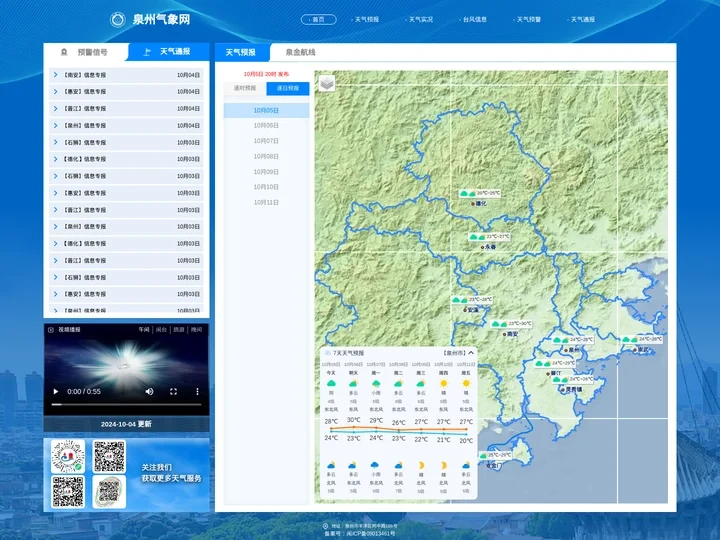Switch to the left-panel 天气通报 tab
720x540 pixels.
point(169,52)
